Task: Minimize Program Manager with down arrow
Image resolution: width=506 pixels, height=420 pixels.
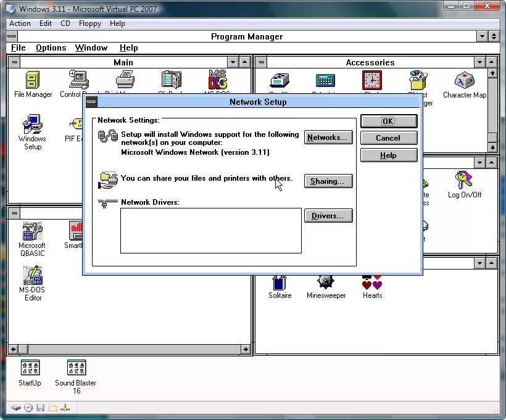Action: point(482,36)
